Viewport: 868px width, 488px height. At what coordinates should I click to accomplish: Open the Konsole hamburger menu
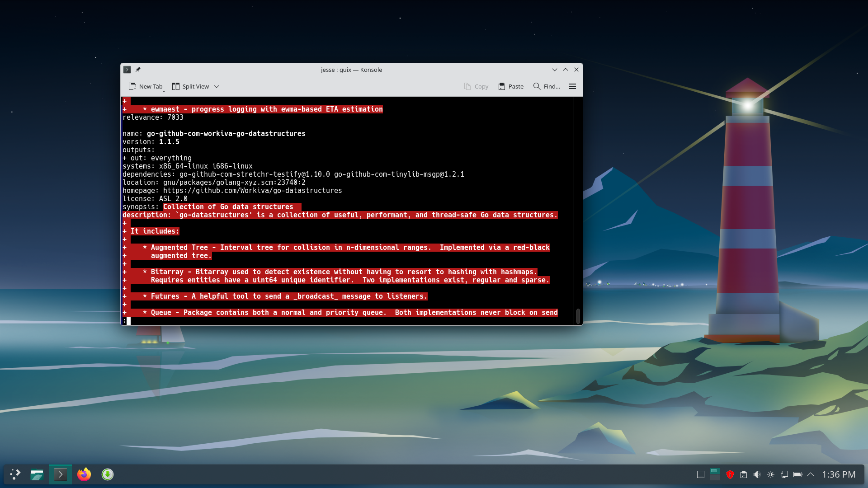point(572,86)
